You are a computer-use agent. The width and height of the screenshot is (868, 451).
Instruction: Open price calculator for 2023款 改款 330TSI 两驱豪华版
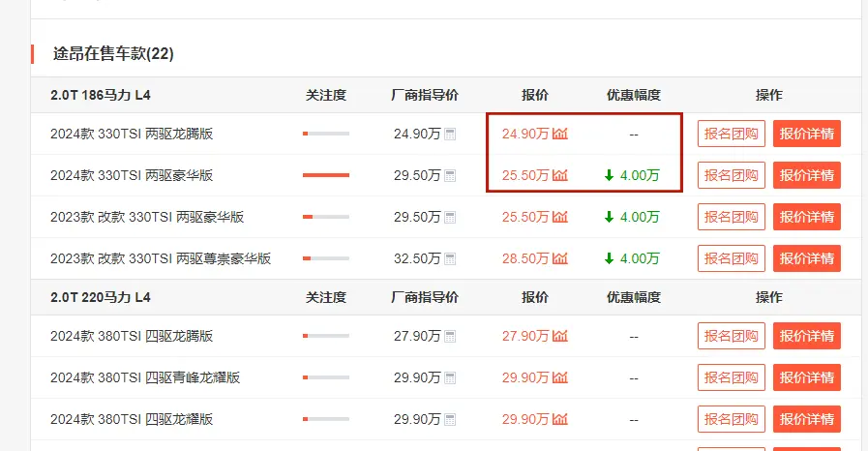click(450, 217)
